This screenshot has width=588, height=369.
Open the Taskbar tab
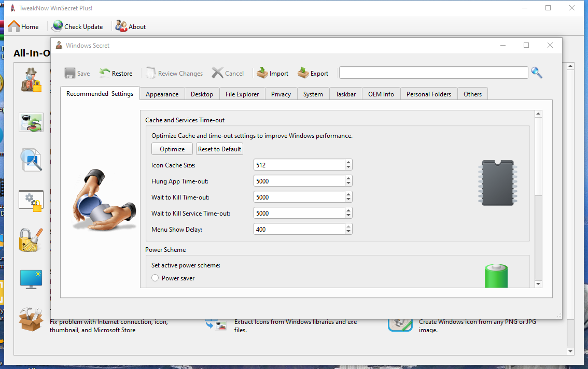click(346, 94)
